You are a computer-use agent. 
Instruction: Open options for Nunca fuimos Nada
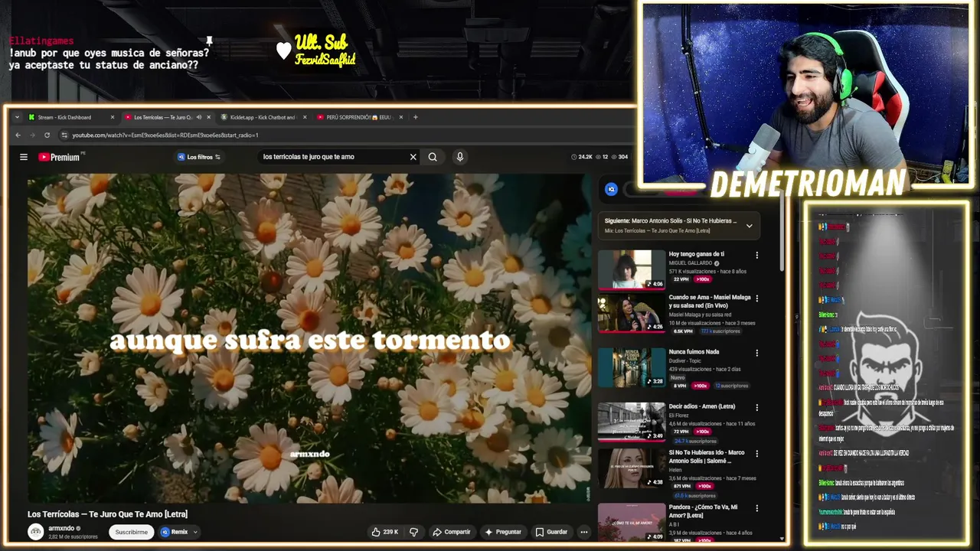(x=757, y=353)
